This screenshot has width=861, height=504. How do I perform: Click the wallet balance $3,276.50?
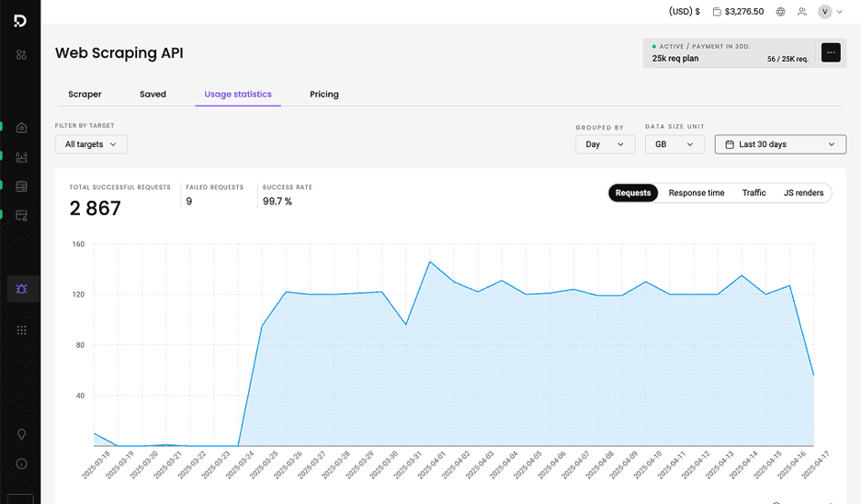pos(738,12)
